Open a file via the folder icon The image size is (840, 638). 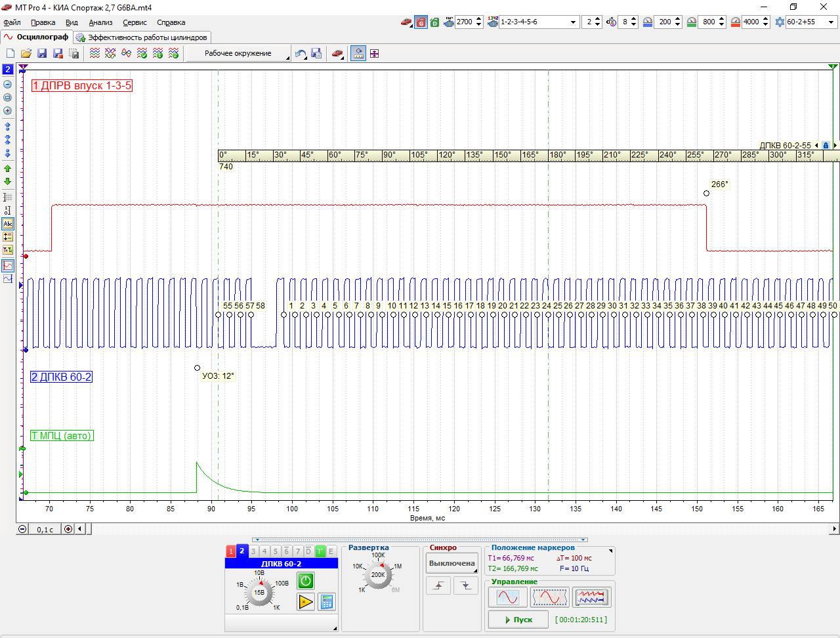tap(26, 54)
